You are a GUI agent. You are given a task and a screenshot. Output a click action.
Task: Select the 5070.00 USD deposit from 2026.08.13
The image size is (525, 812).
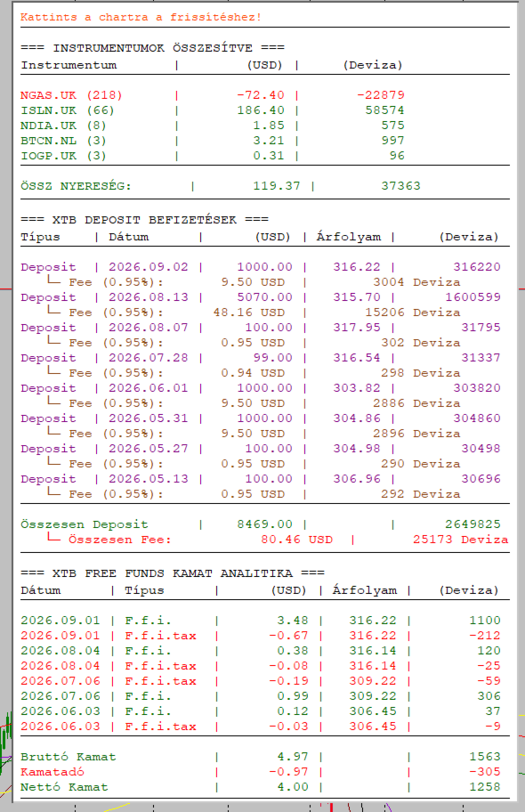pyautogui.click(x=261, y=297)
